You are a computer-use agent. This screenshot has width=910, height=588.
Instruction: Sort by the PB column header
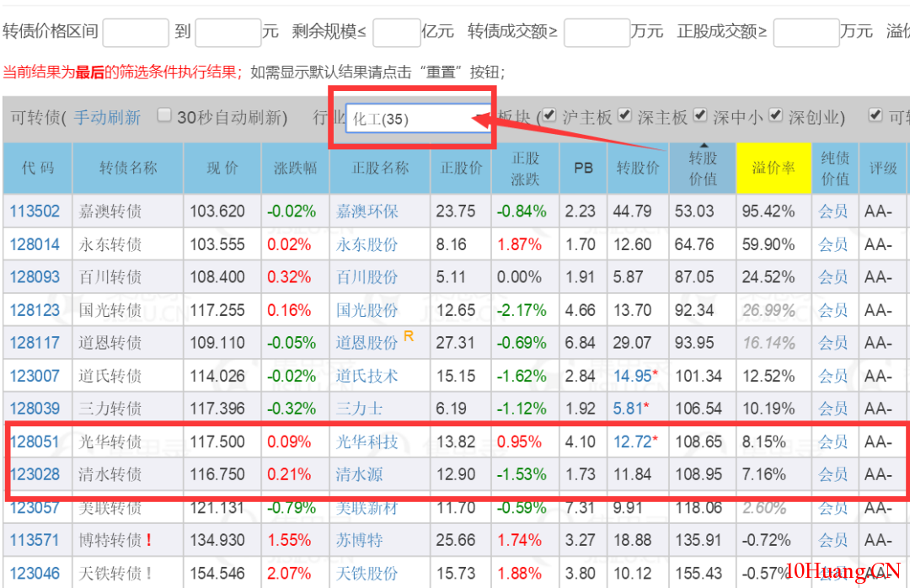click(583, 168)
